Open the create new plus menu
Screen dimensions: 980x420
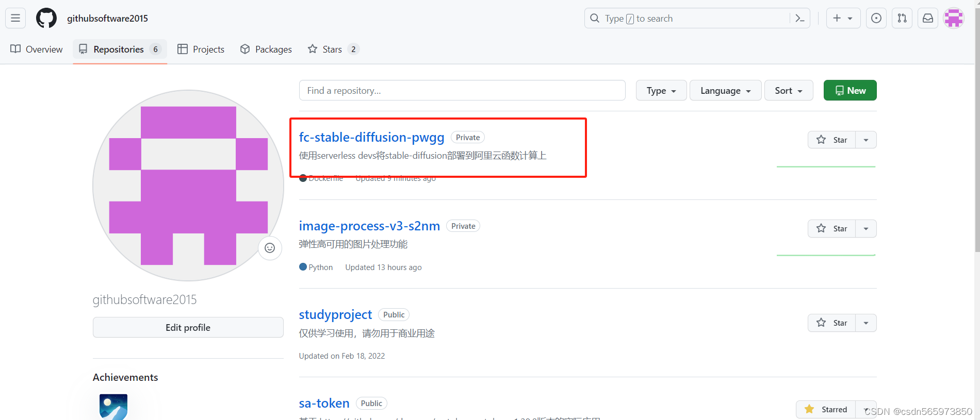843,18
